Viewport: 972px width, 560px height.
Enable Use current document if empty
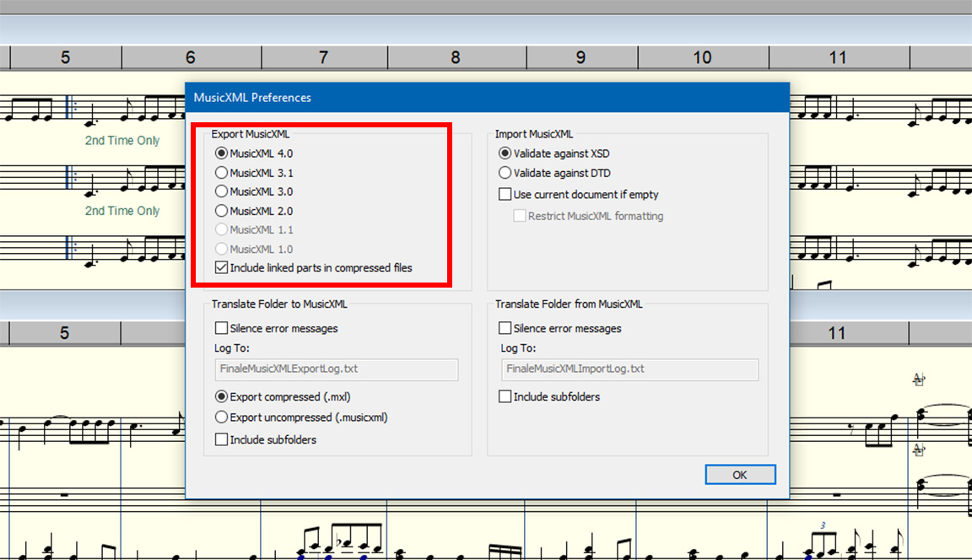click(x=505, y=195)
